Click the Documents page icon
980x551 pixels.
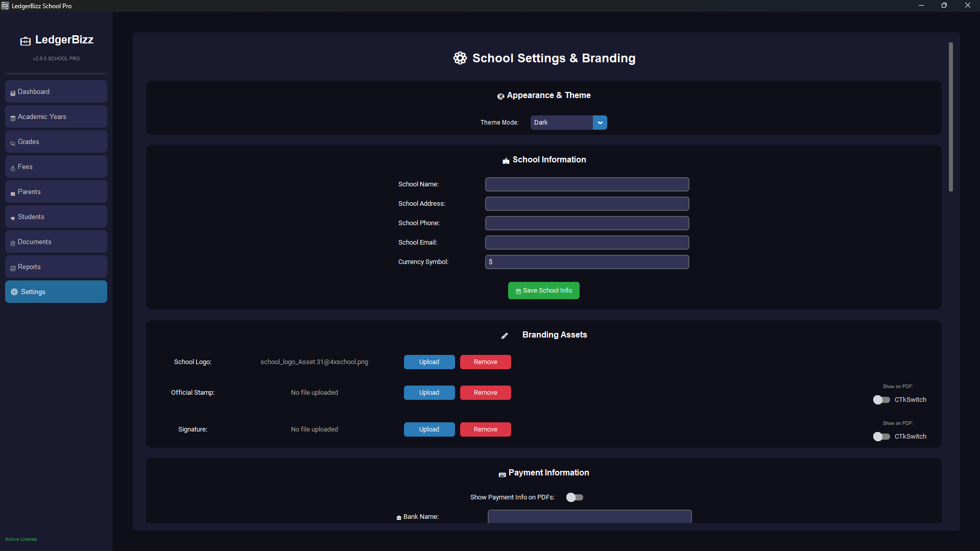tap(13, 243)
